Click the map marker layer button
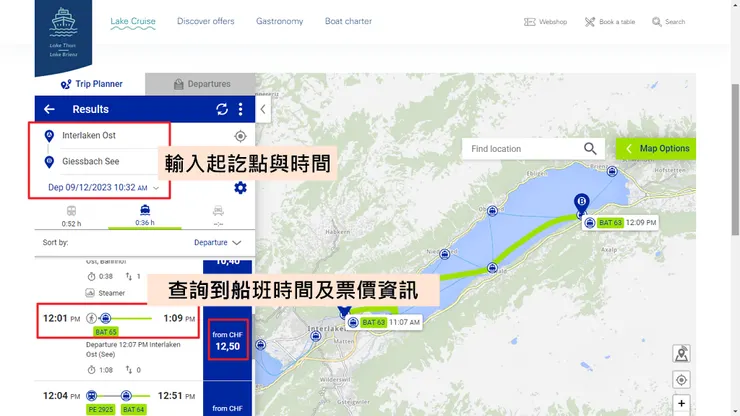Viewport: 740px width, 416px height. pyautogui.click(x=681, y=354)
